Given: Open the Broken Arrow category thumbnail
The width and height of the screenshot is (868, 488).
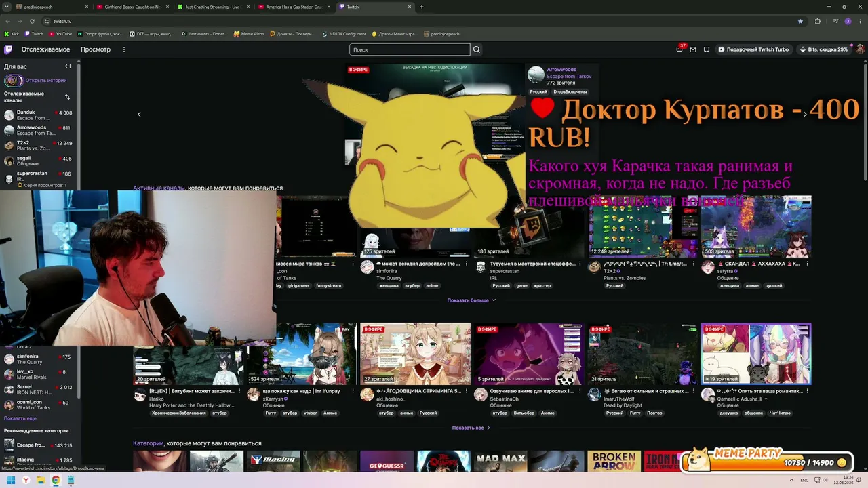Looking at the screenshot, I should tap(614, 461).
